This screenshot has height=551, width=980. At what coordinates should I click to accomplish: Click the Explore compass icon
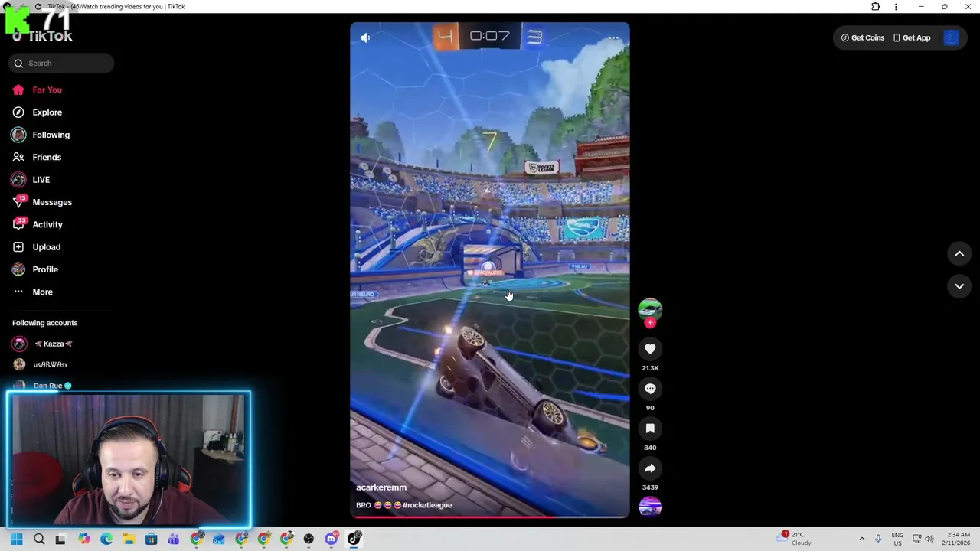18,112
